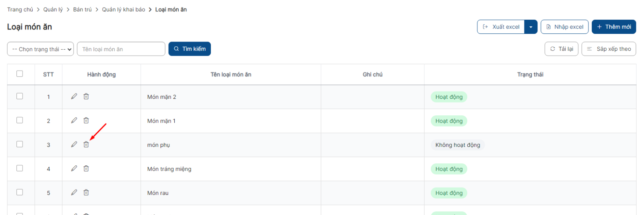Select the checkbox for Món tráng miệng

pyautogui.click(x=20, y=168)
